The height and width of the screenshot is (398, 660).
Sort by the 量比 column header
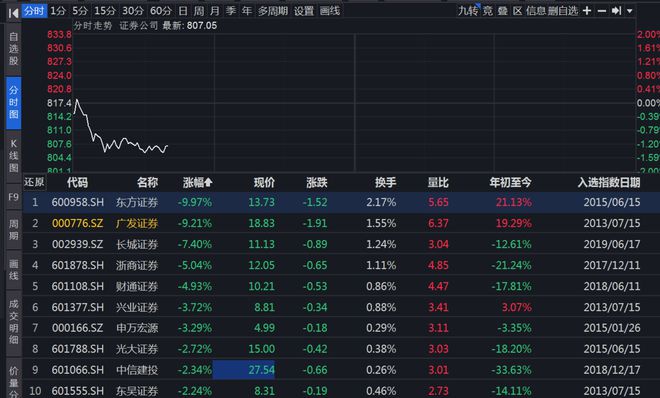[438, 183]
